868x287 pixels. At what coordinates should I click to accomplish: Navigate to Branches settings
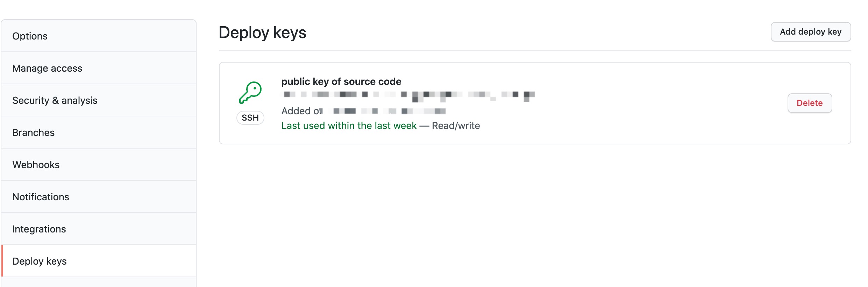point(34,132)
